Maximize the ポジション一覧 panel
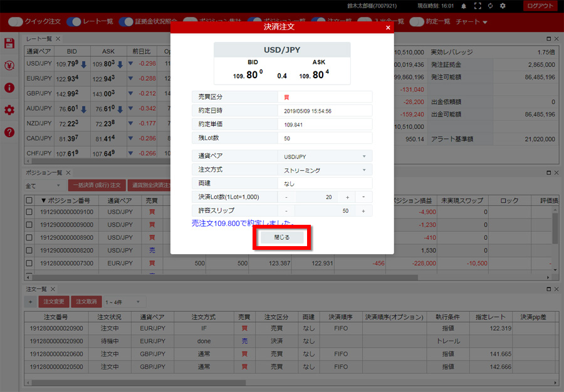 [x=548, y=173]
